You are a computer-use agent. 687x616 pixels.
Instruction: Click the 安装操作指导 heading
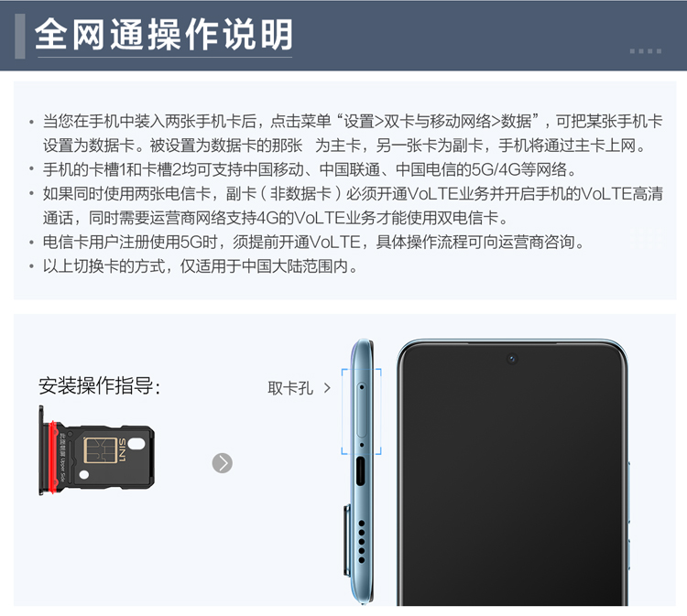pos(100,386)
